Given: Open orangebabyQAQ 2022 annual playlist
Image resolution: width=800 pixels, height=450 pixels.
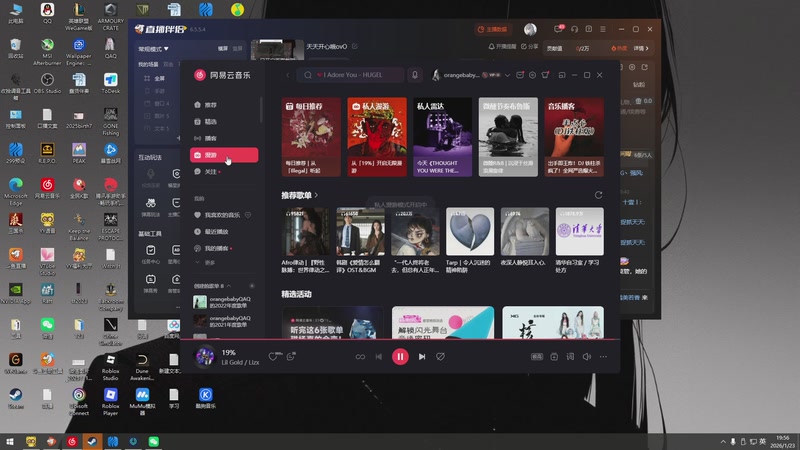Looking at the screenshot, I should coord(223,302).
